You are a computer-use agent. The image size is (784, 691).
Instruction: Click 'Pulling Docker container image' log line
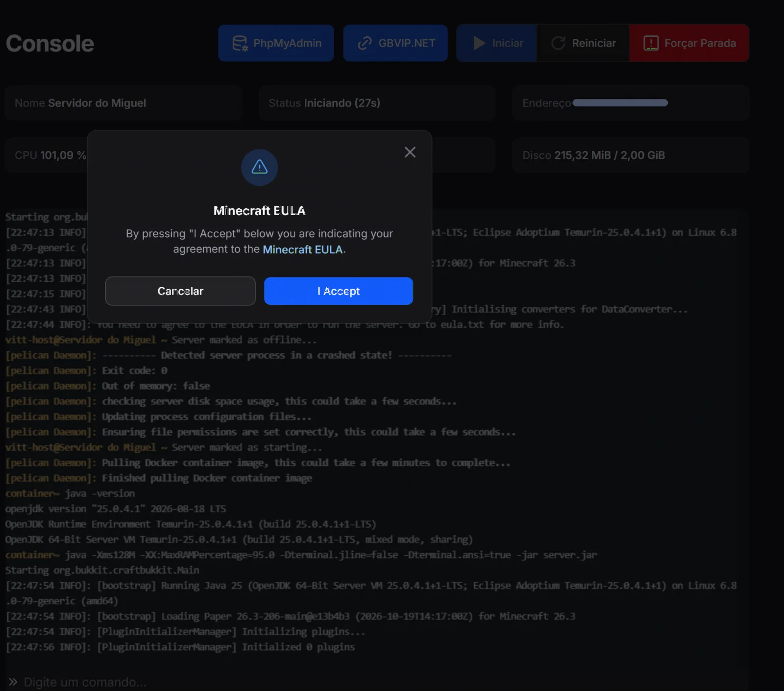258,463
